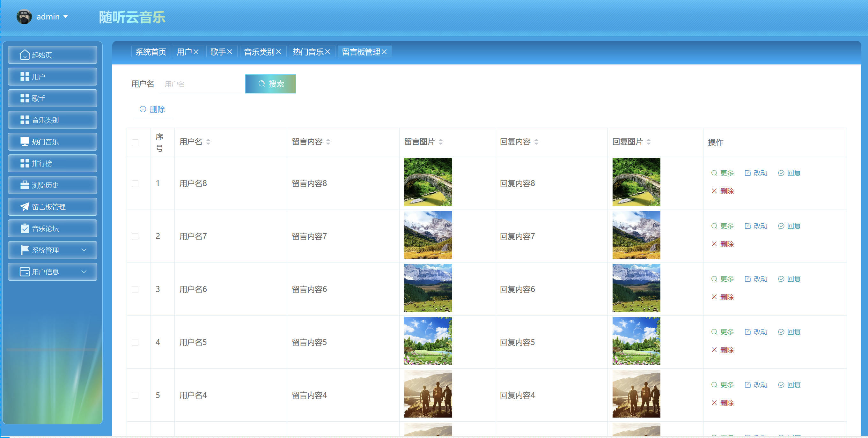Click the 留言图片 thumbnail in row 1

click(x=428, y=182)
